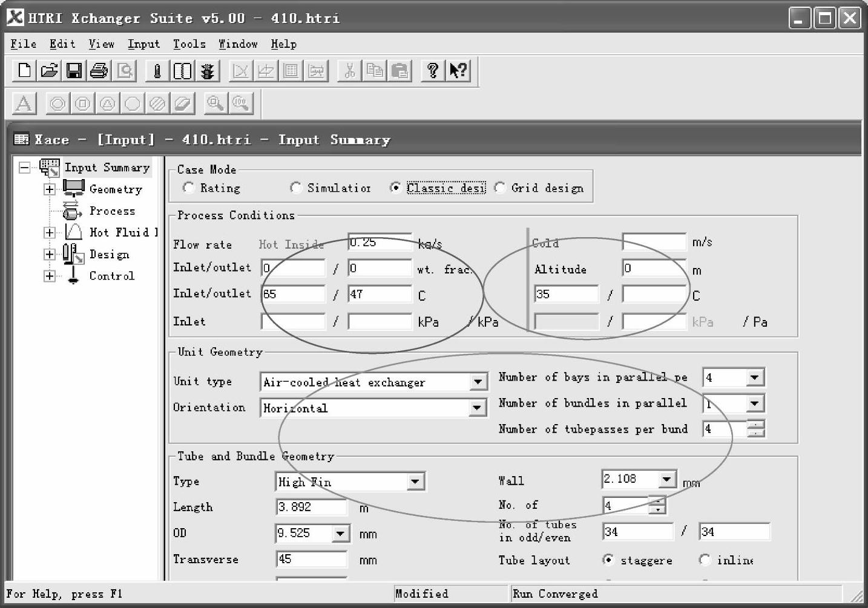
Task: Click the open book toolbar icon
Action: tap(182, 71)
